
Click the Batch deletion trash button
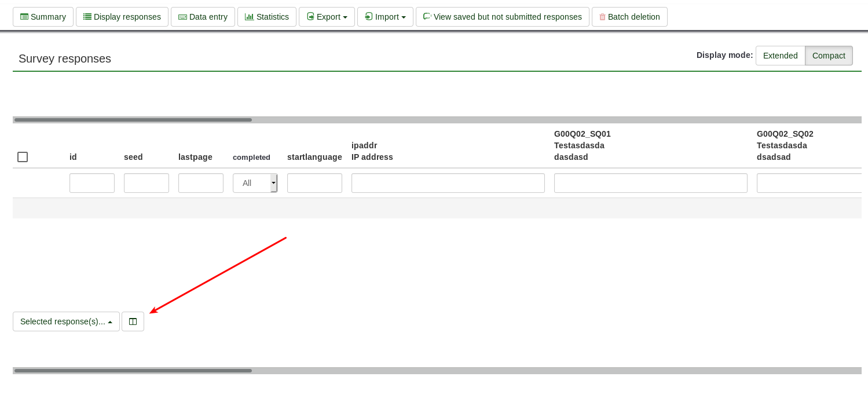pyautogui.click(x=629, y=17)
